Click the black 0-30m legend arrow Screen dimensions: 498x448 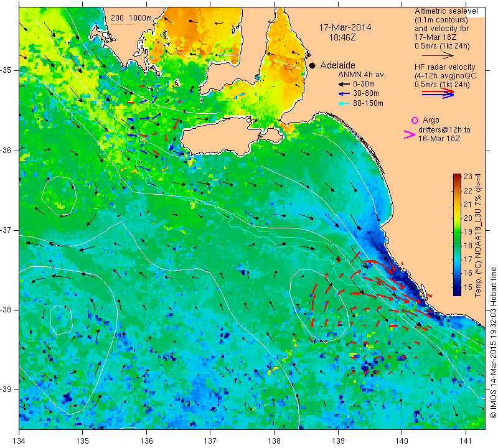pyautogui.click(x=344, y=85)
